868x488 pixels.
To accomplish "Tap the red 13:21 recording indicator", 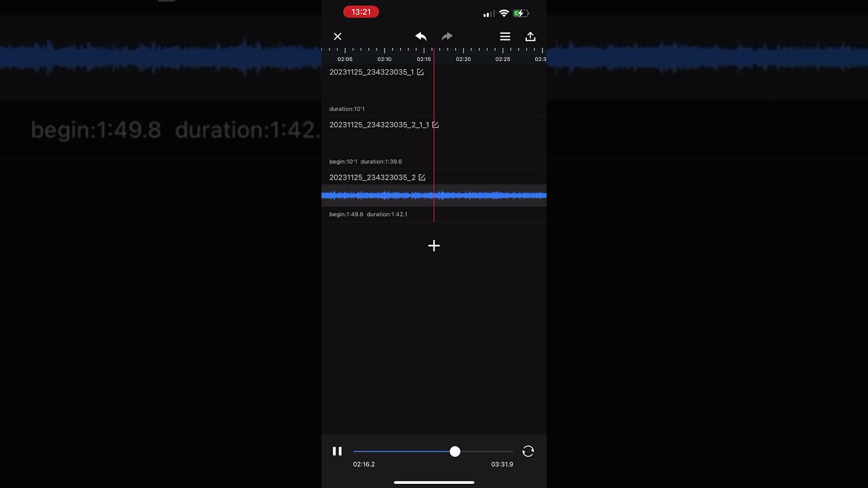I will 361,12.
